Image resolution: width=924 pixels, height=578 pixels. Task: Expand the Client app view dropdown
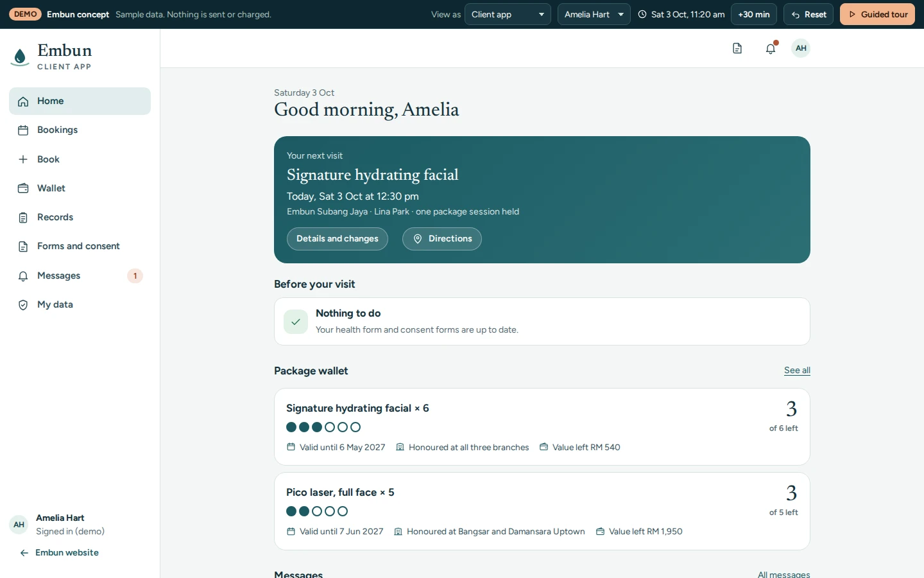click(508, 14)
